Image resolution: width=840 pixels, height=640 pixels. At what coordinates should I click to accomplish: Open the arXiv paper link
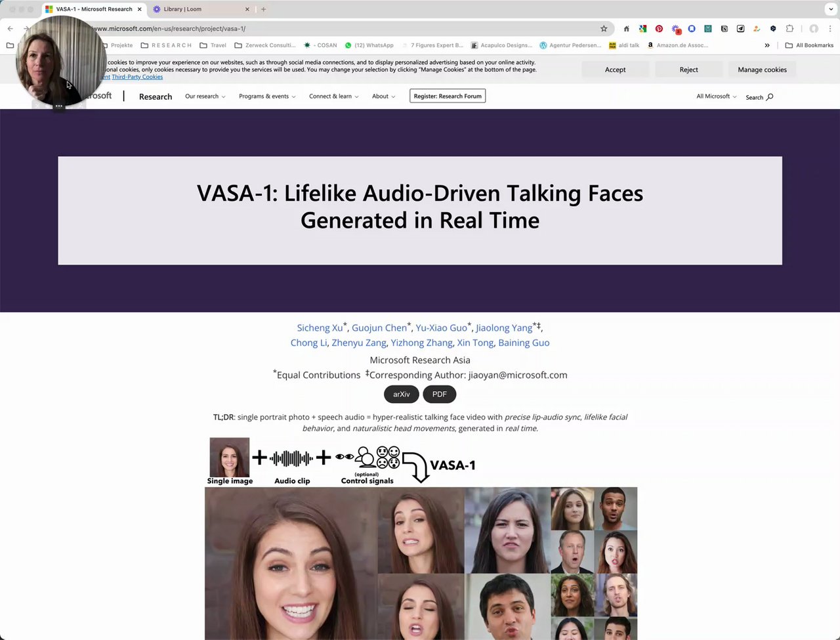(x=401, y=395)
